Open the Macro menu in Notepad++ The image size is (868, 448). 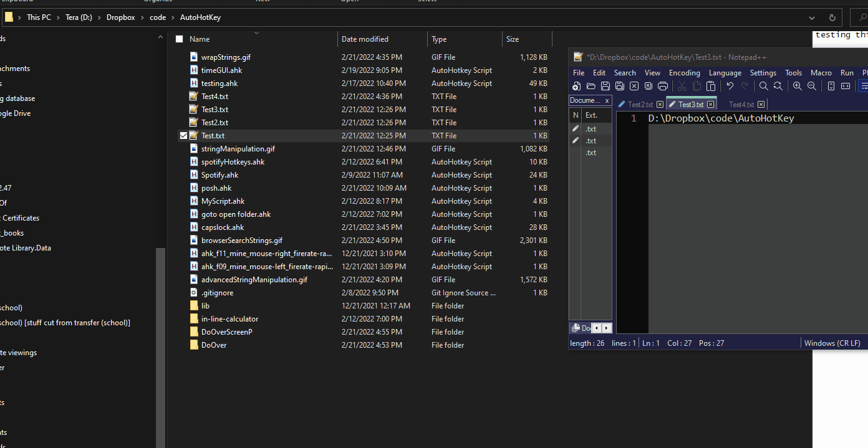(x=821, y=73)
